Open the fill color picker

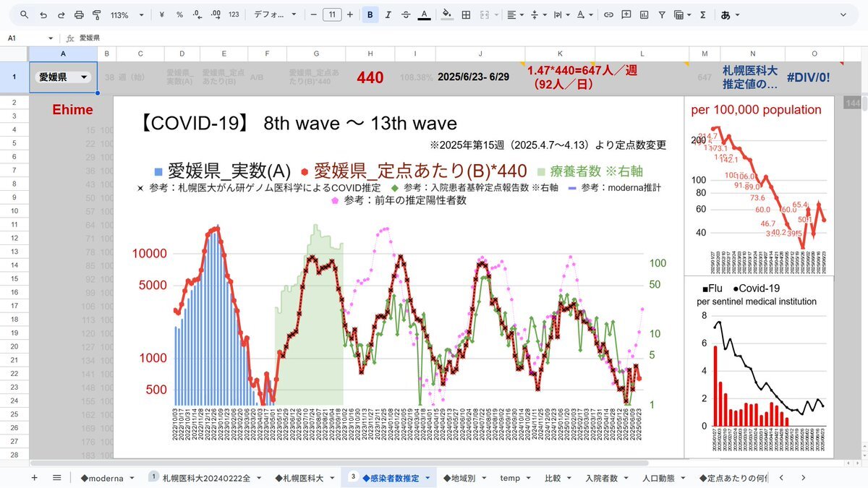pyautogui.click(x=447, y=14)
